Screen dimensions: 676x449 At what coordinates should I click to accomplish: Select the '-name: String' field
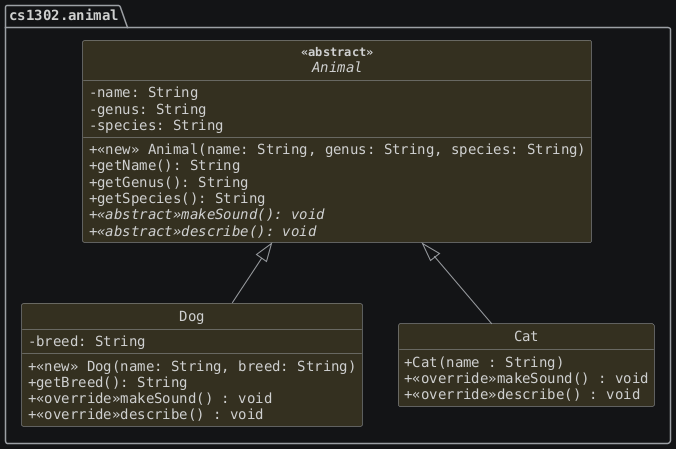pyautogui.click(x=144, y=92)
